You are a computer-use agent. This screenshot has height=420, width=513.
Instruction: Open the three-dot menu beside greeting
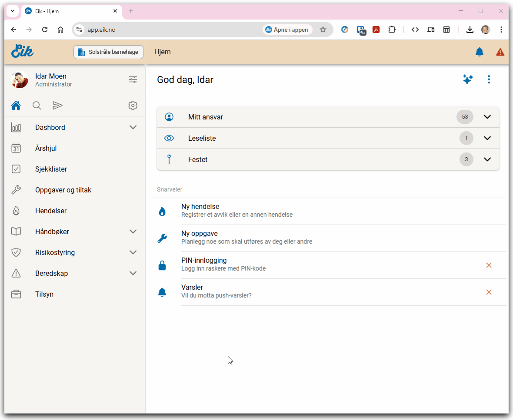click(x=489, y=79)
